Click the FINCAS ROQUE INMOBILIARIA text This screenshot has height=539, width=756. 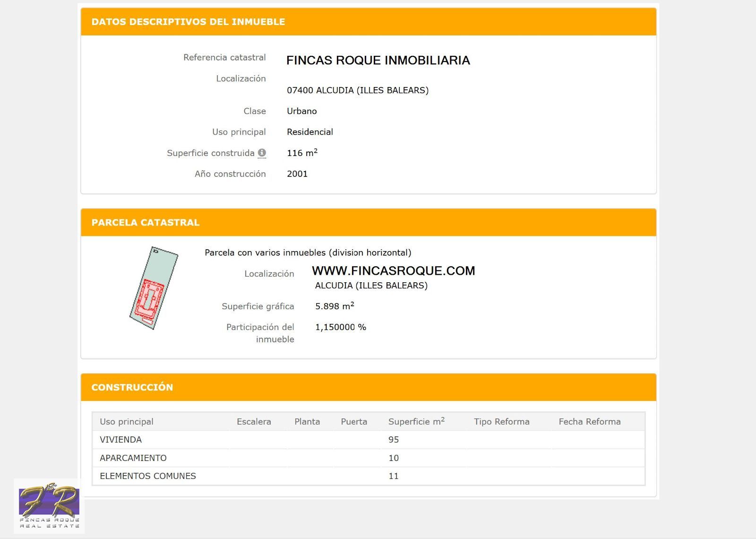(378, 61)
